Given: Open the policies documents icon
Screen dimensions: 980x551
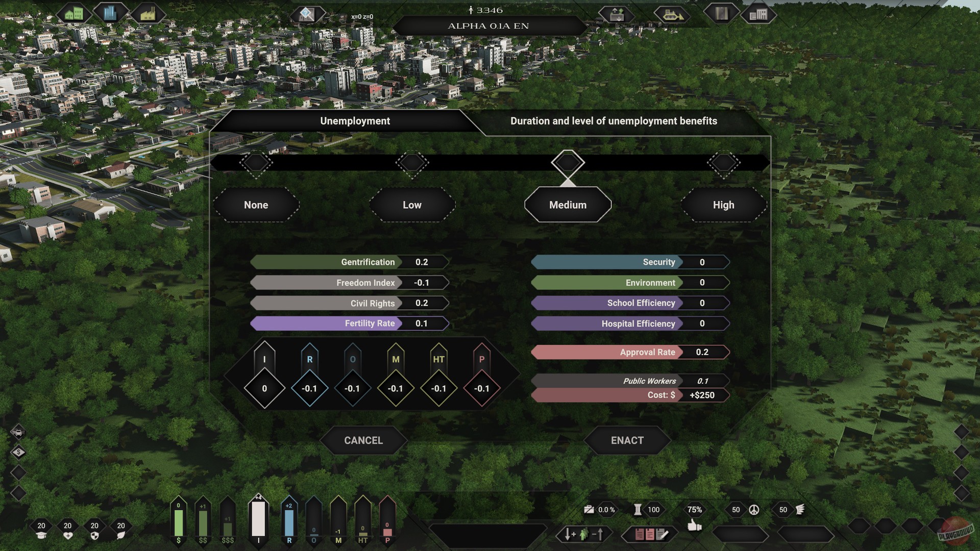Looking at the screenshot, I should point(650,534).
